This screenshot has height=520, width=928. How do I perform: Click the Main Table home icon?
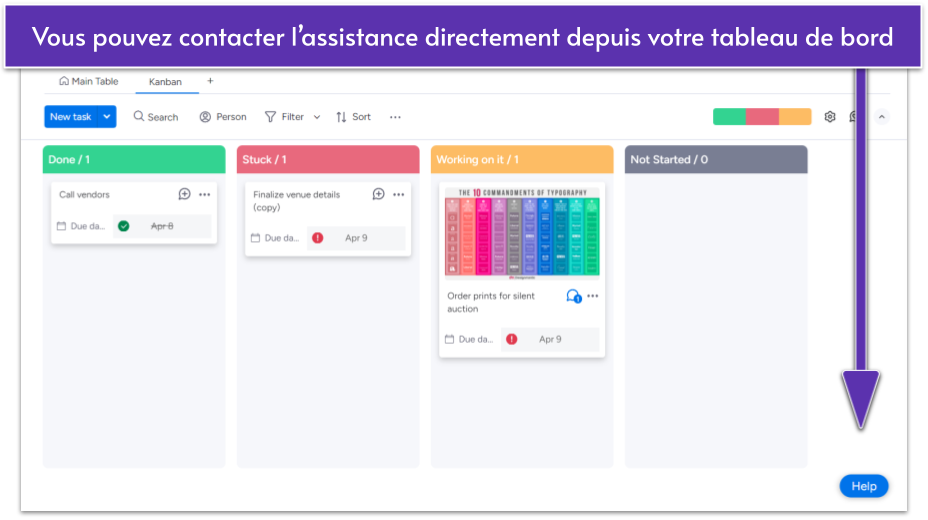(x=64, y=80)
